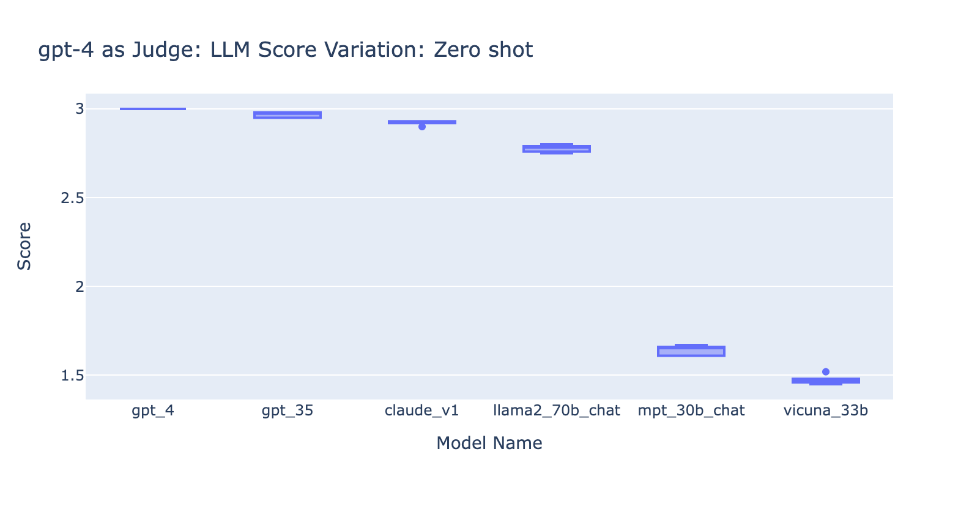Screen dimensions: 980x509
Task: Select the gpt_35 x-axis label
Action: (288, 411)
